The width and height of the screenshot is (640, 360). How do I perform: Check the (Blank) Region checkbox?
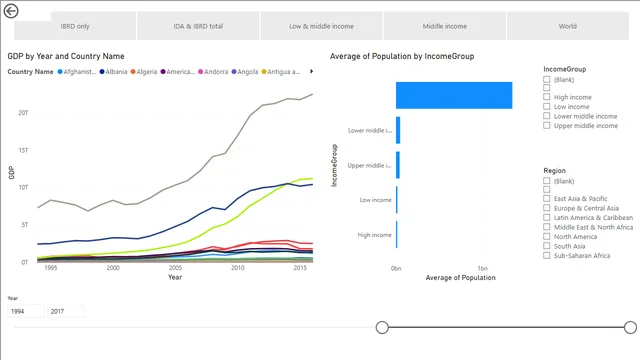(x=547, y=180)
